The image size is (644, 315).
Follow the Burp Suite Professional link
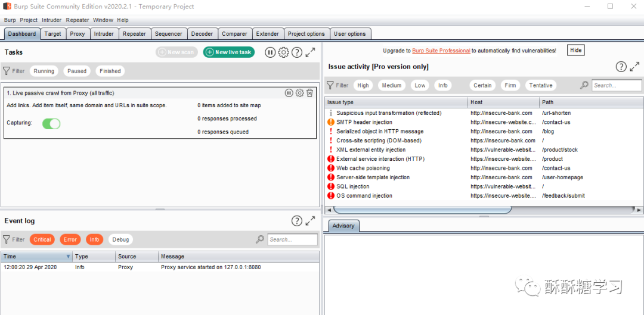click(441, 51)
